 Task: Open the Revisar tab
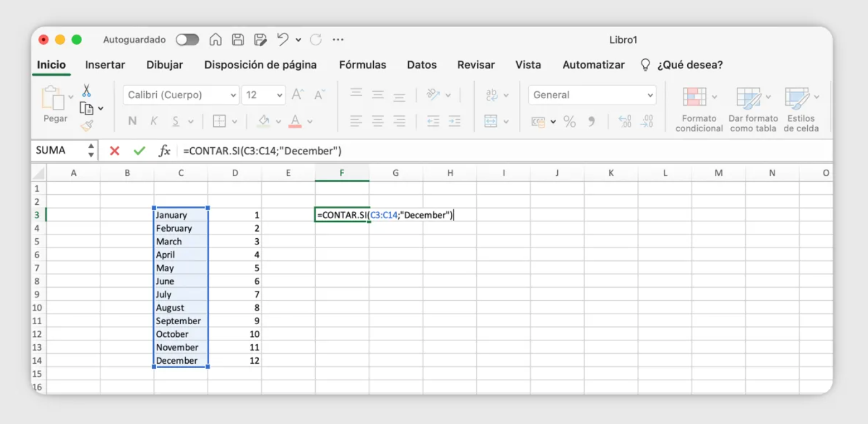point(476,65)
